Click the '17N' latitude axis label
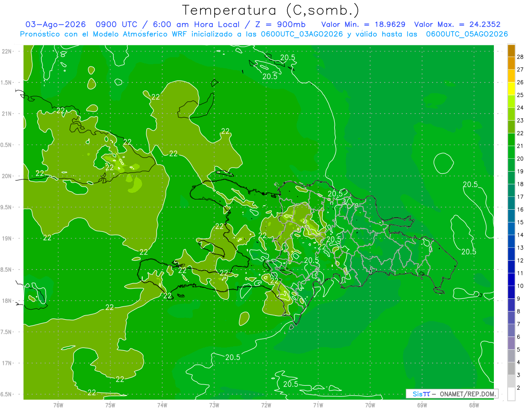Screen dimensions: 532x411 pyautogui.click(x=7, y=364)
